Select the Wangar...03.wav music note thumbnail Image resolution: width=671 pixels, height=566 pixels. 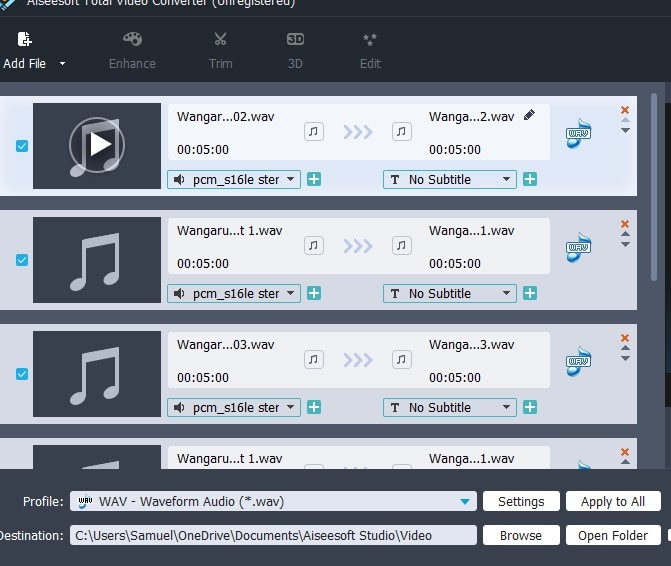click(x=97, y=373)
